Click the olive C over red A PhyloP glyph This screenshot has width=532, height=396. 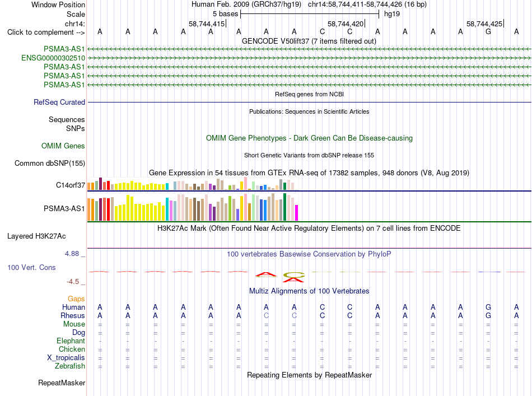294,277
